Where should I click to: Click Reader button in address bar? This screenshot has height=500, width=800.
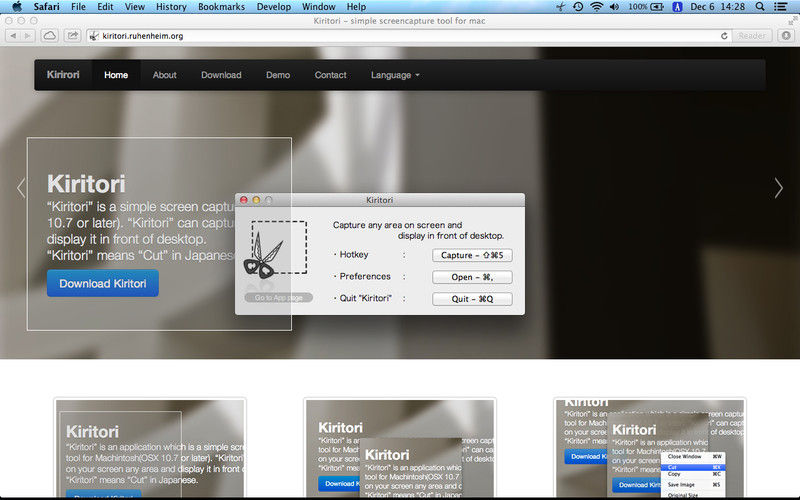click(x=752, y=36)
